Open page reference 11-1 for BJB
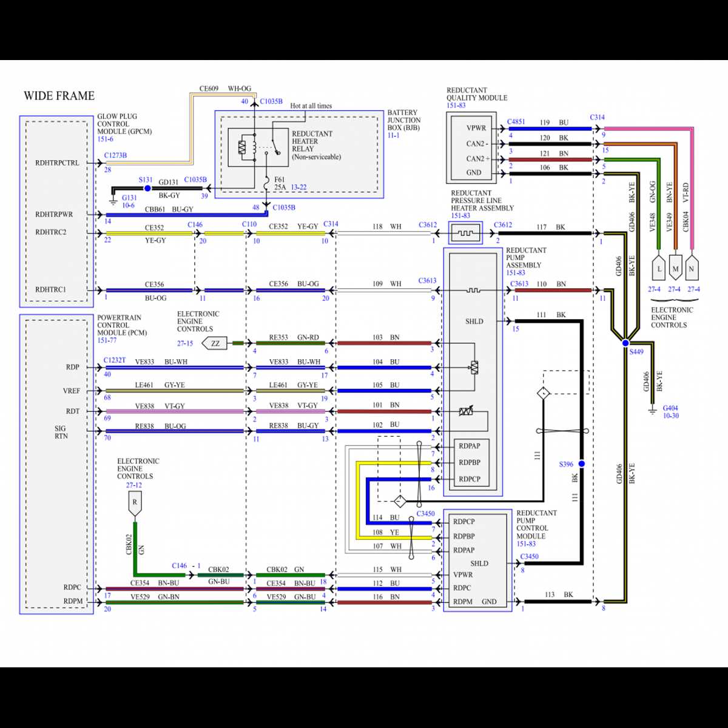 pyautogui.click(x=394, y=135)
